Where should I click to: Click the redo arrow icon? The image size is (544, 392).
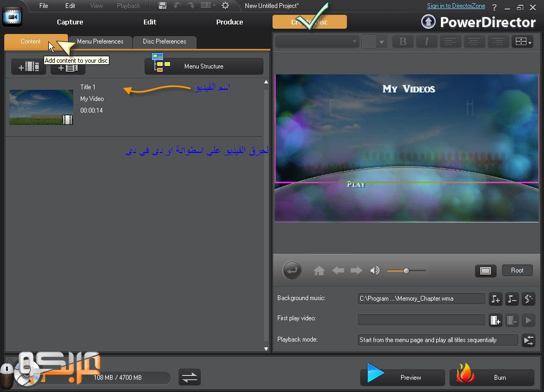[x=191, y=5]
